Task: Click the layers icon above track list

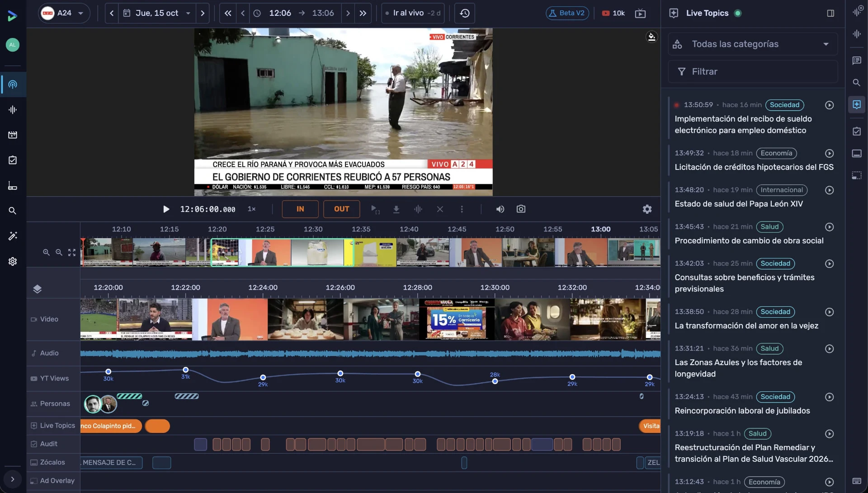Action: coord(37,289)
